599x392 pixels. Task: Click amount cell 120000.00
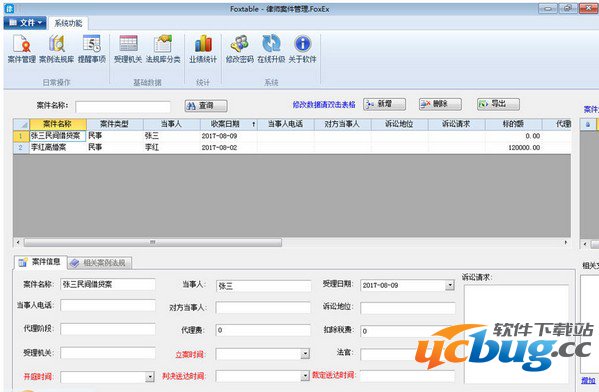pos(513,147)
